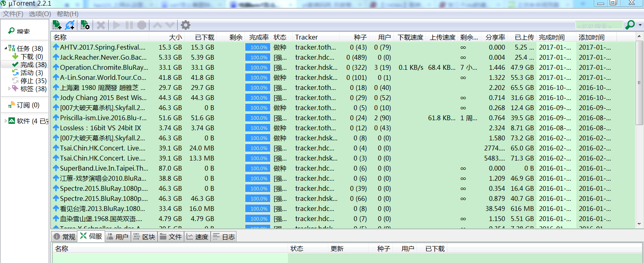
Task: Switch to the 用户 detail tab
Action: coord(118,237)
